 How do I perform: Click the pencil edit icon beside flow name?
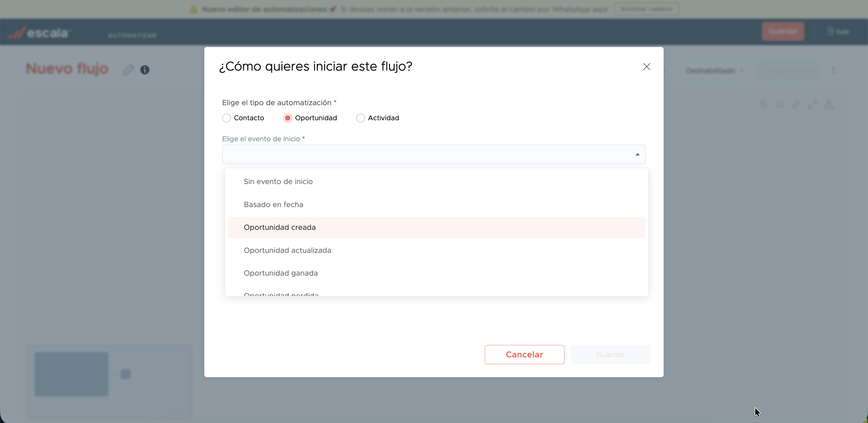coord(128,70)
